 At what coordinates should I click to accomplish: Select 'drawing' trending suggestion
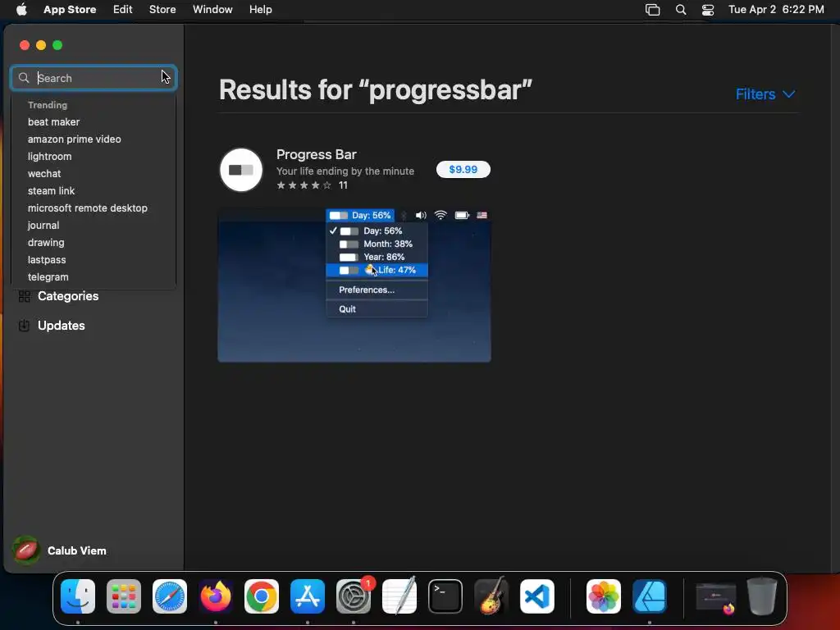click(46, 243)
